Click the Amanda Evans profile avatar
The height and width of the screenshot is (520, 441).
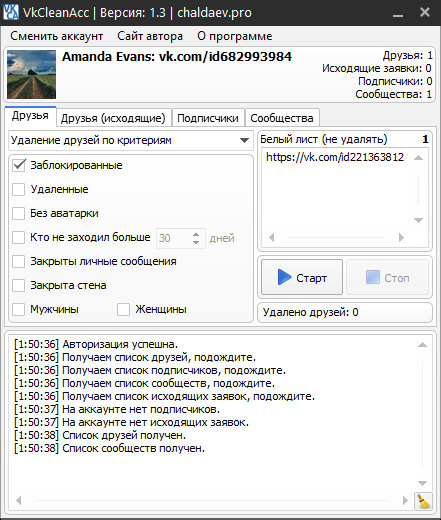coord(32,74)
